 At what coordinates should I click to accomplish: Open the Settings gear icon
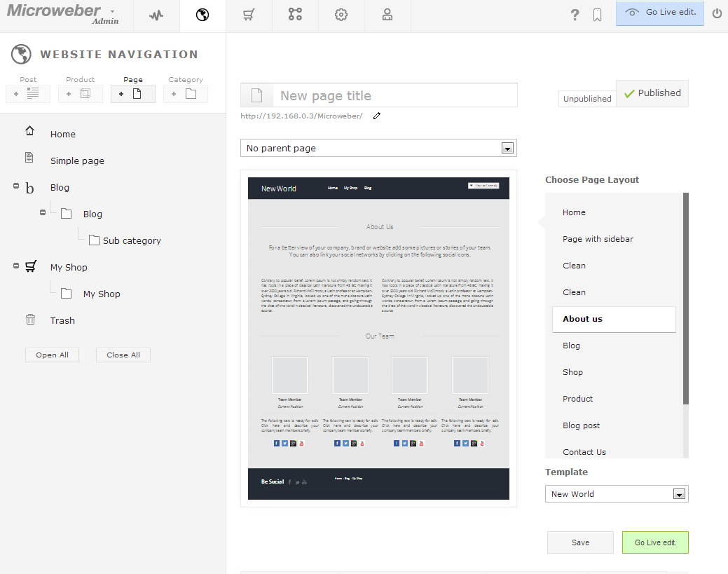click(x=341, y=14)
